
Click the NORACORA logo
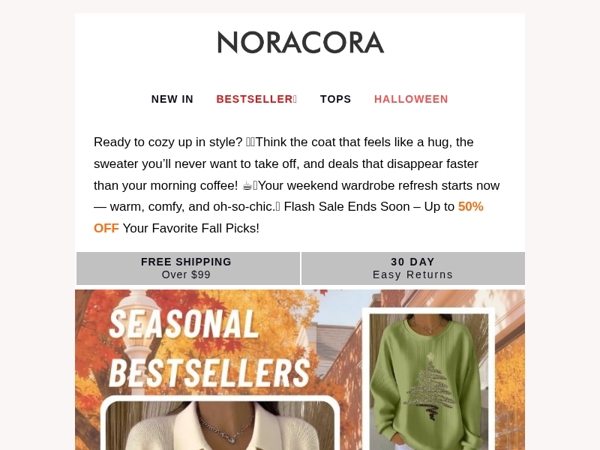pyautogui.click(x=300, y=42)
